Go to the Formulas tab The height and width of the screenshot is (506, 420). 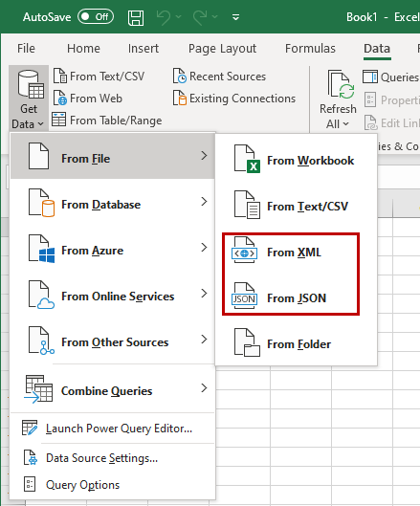click(310, 49)
